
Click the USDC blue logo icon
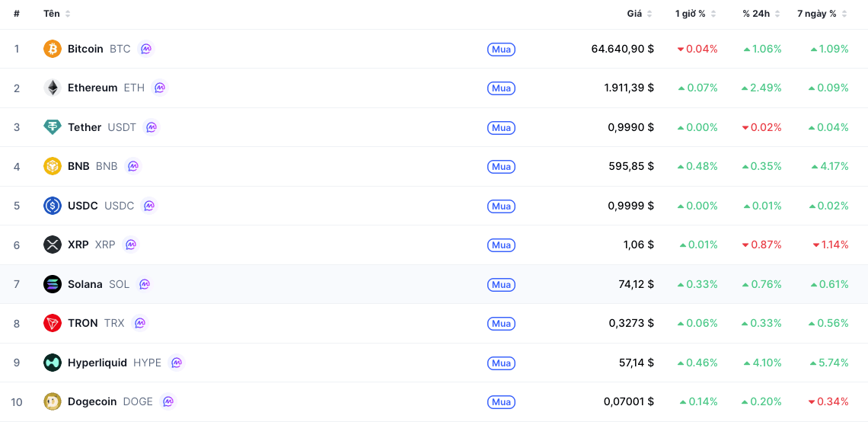pos(53,206)
